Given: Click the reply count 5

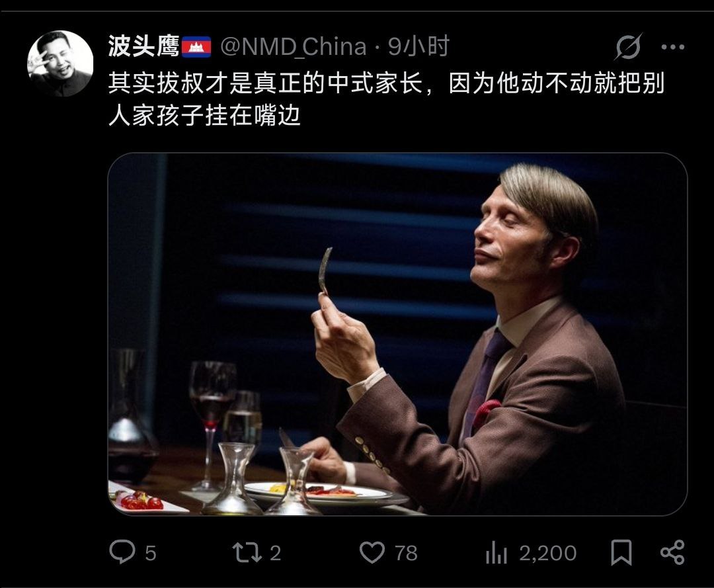Looking at the screenshot, I should tap(151, 553).
